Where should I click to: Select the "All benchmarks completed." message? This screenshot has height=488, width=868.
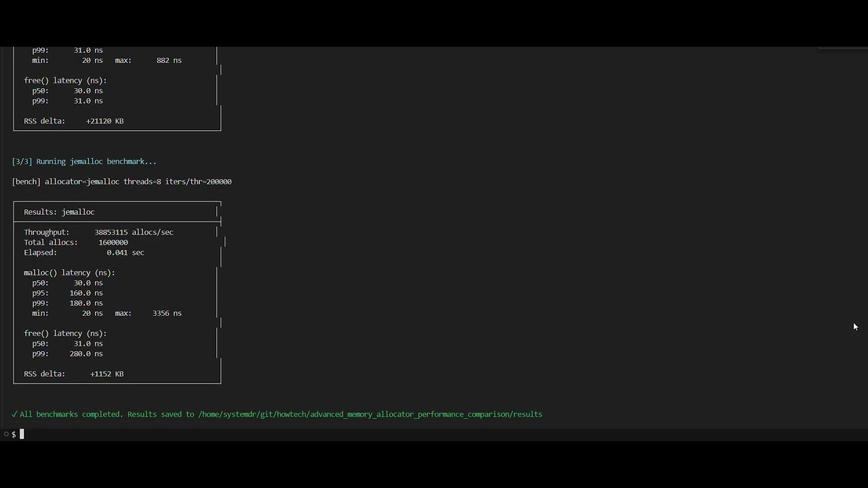[x=71, y=414]
